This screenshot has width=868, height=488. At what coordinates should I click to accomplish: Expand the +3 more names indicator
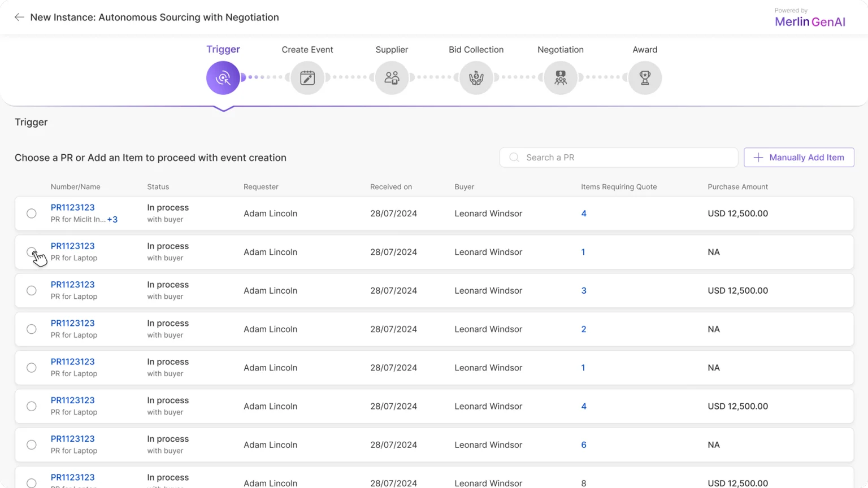(112, 220)
